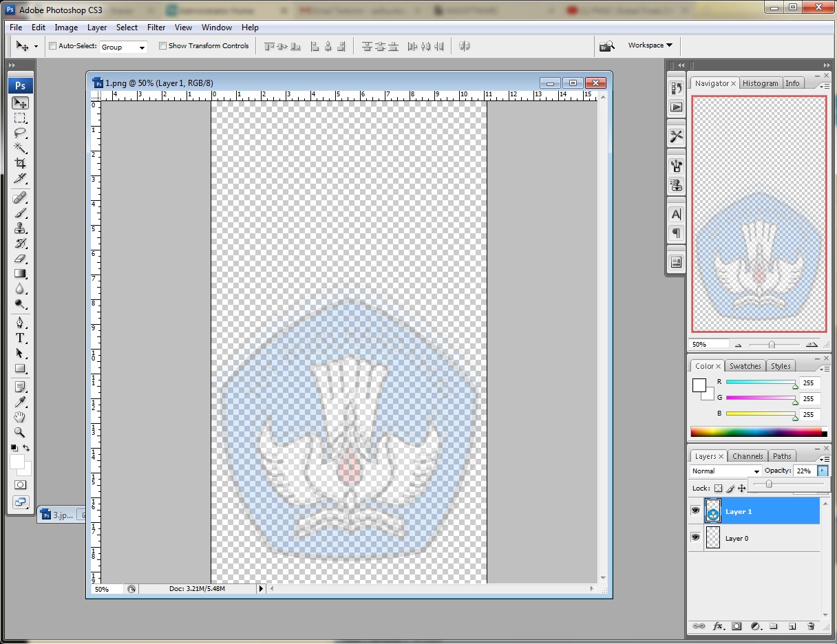The image size is (837, 644).
Task: Click the layer Opacity percentage field
Action: click(x=803, y=471)
